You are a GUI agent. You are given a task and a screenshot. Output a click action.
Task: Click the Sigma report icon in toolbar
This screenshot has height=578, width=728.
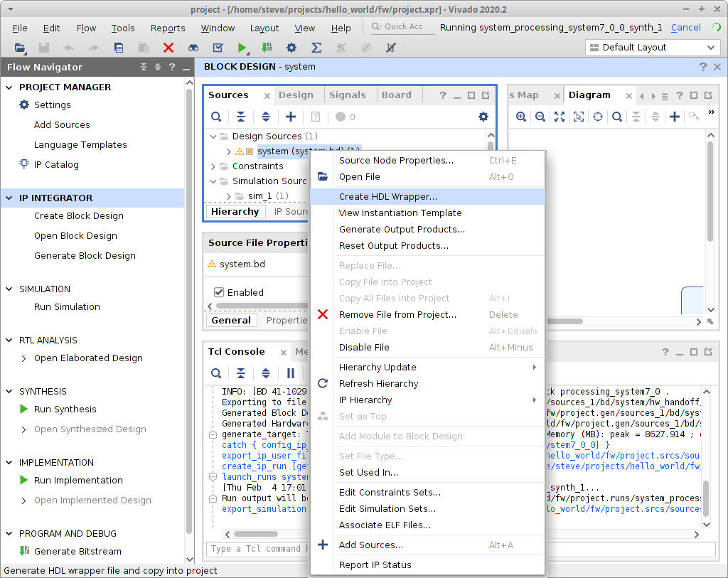pyautogui.click(x=316, y=48)
